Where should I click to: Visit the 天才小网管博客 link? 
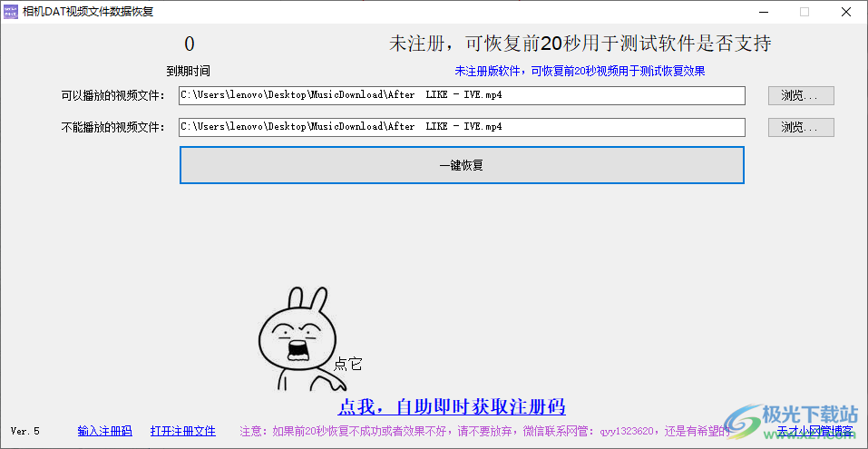pyautogui.click(x=814, y=431)
